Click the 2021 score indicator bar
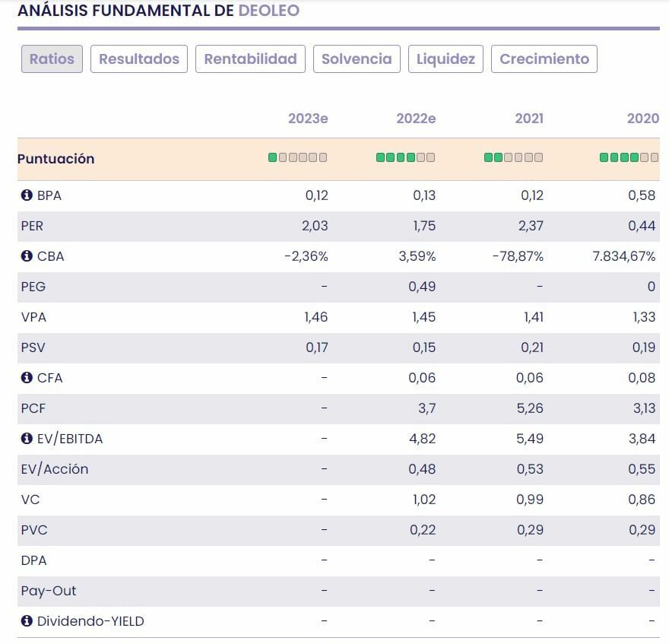669x644 pixels. click(514, 157)
